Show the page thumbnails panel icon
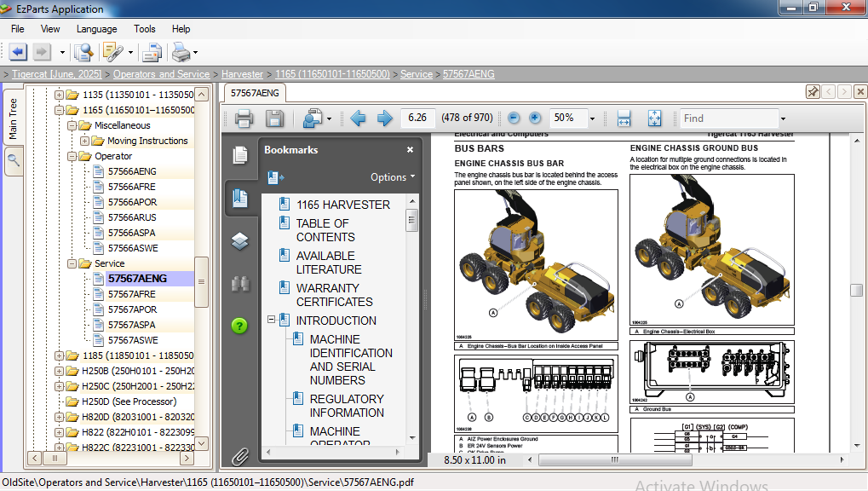The width and height of the screenshot is (868, 491). coord(240,155)
